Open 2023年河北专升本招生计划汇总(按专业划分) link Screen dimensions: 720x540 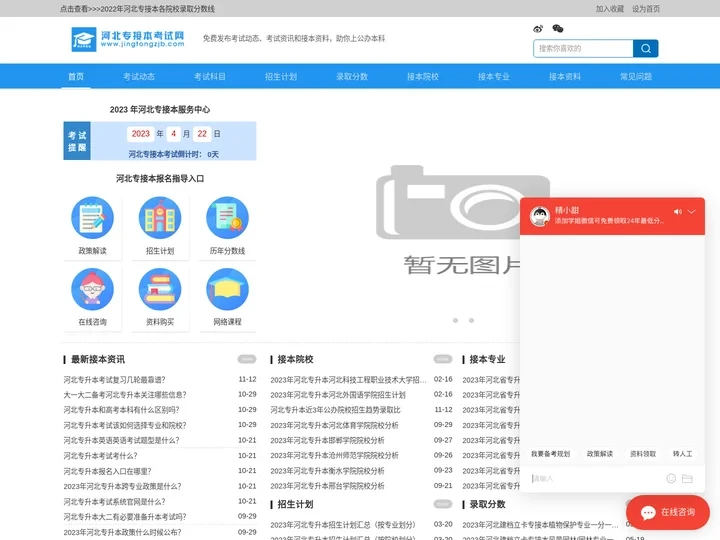coord(343,524)
